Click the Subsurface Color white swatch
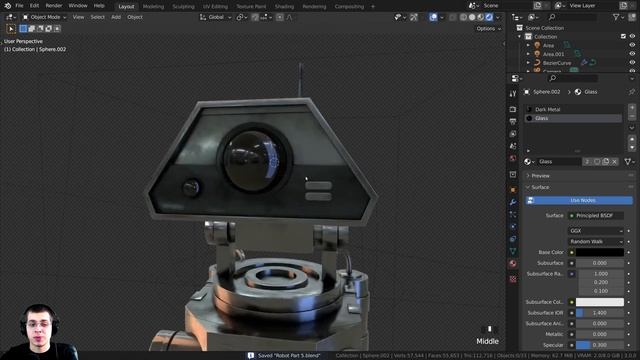Image resolution: width=640 pixels, height=360 pixels. coord(600,302)
